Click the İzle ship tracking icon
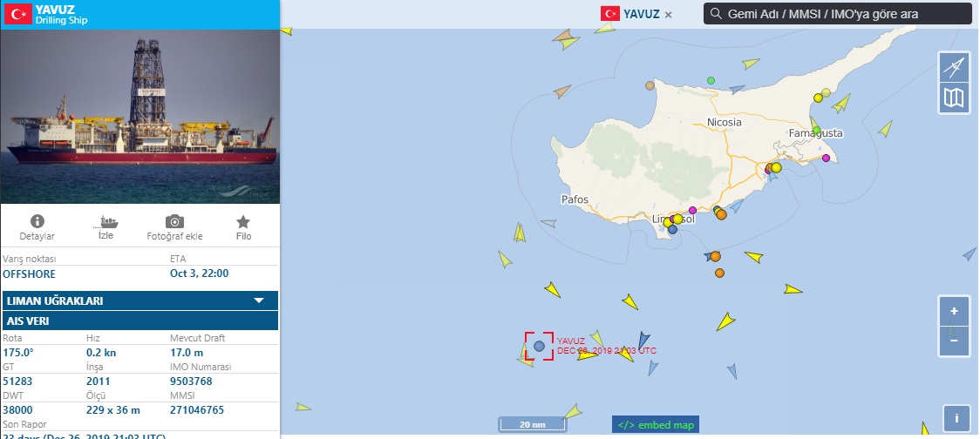 pos(106,222)
